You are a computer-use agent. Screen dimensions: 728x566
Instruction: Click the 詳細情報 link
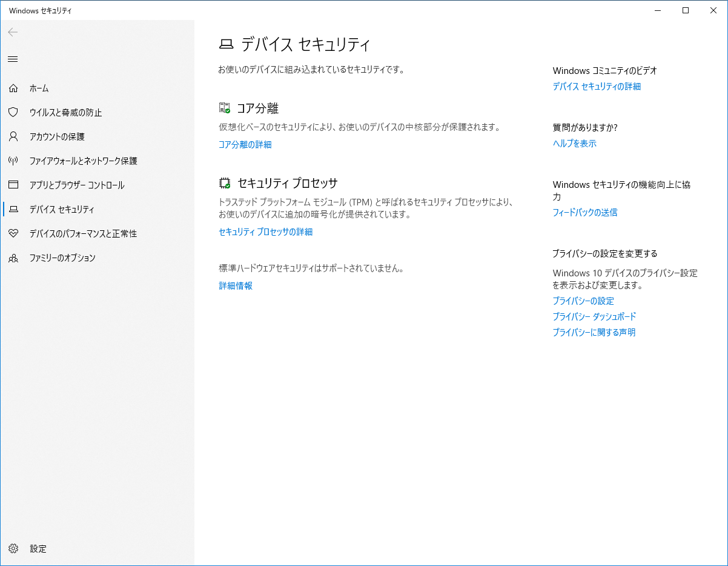tap(236, 286)
